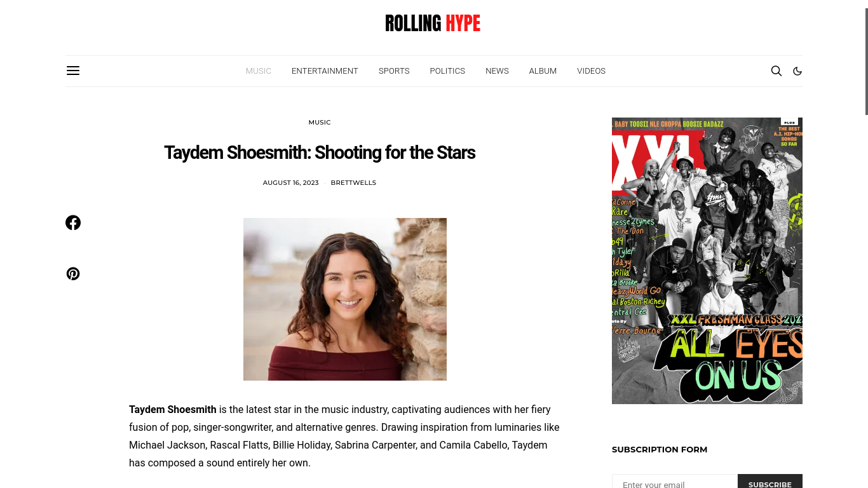This screenshot has height=488, width=868.
Task: Toggle dark mode moon icon
Action: point(797,71)
